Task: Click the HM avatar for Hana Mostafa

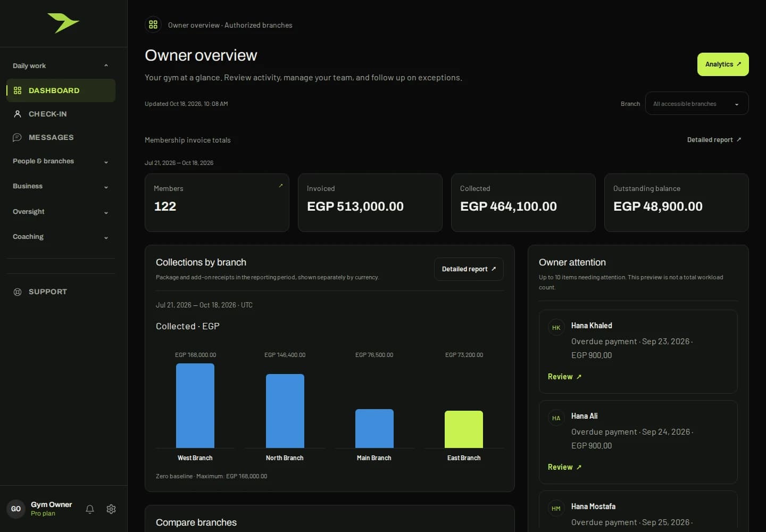Action: point(556,509)
